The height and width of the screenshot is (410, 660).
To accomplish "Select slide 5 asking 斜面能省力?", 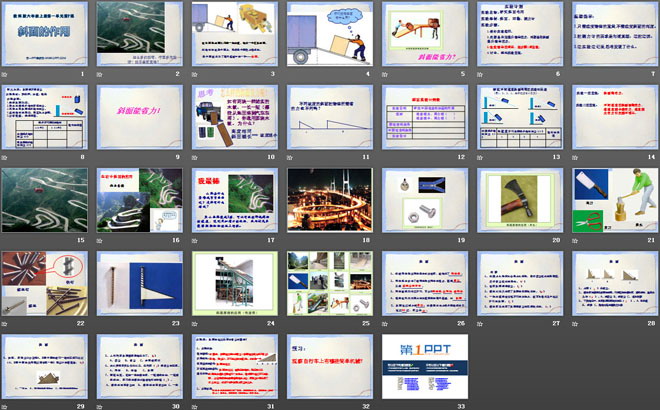I will coord(424,35).
